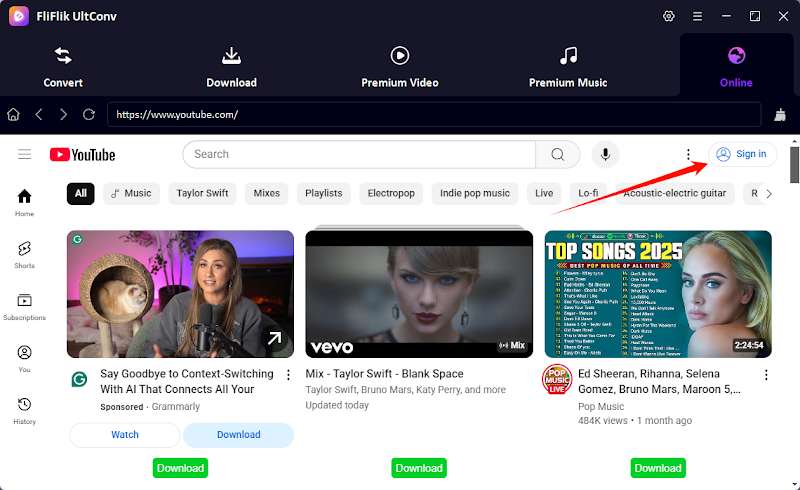
Task: Click the Grammarly channel avatar
Action: [x=79, y=379]
